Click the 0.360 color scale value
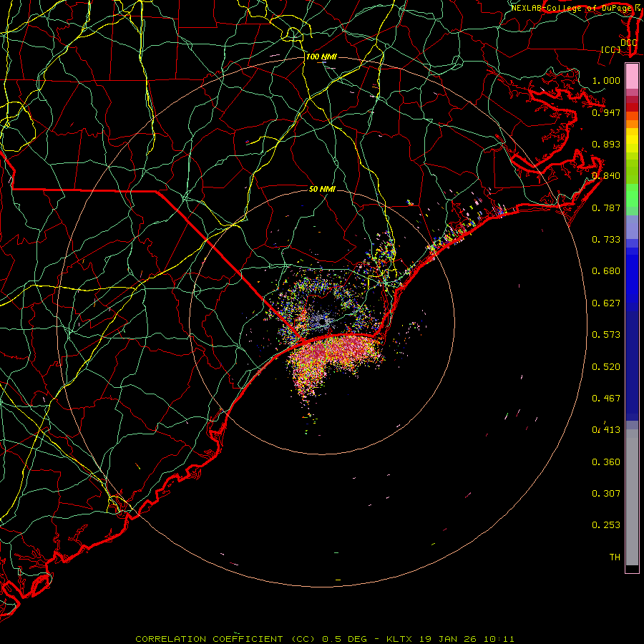644x644 pixels. (606, 462)
